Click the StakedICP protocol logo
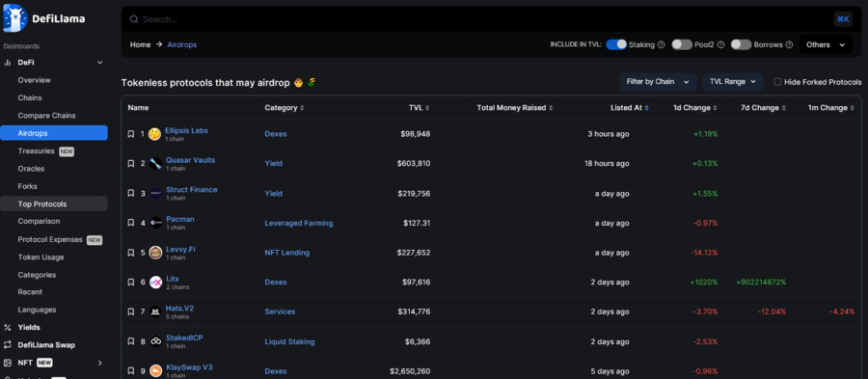Viewport: 868px width, 379px height. click(x=155, y=341)
